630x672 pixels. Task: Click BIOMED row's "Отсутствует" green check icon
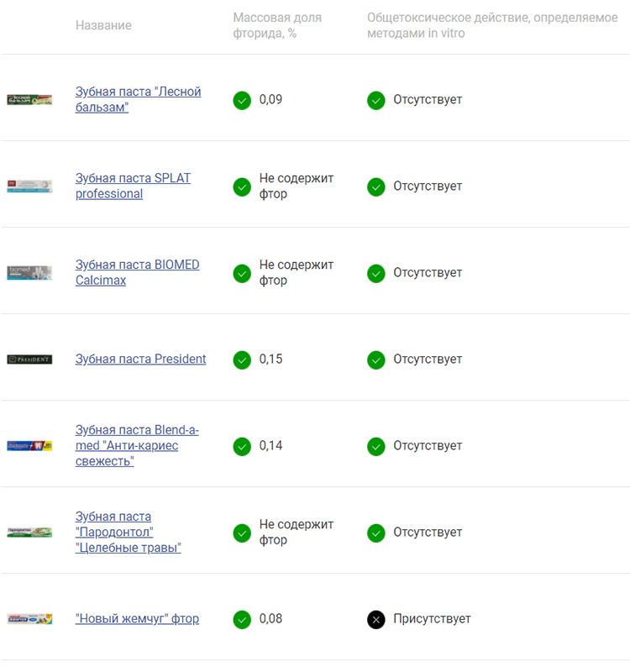pyautogui.click(x=376, y=273)
